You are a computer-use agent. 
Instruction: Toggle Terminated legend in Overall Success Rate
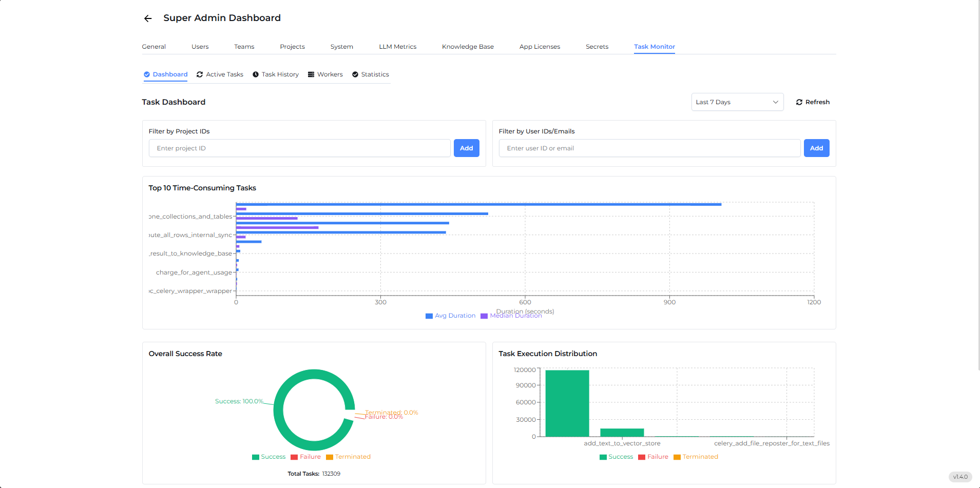point(349,457)
